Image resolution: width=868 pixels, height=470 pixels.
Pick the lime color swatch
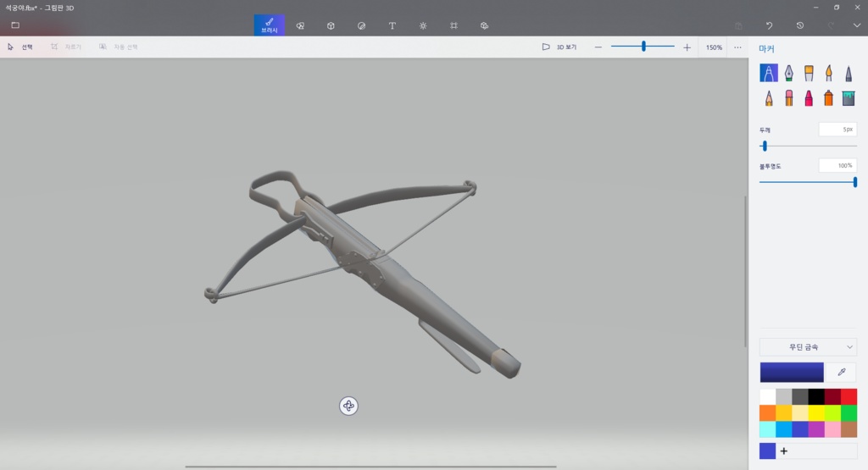point(832,413)
